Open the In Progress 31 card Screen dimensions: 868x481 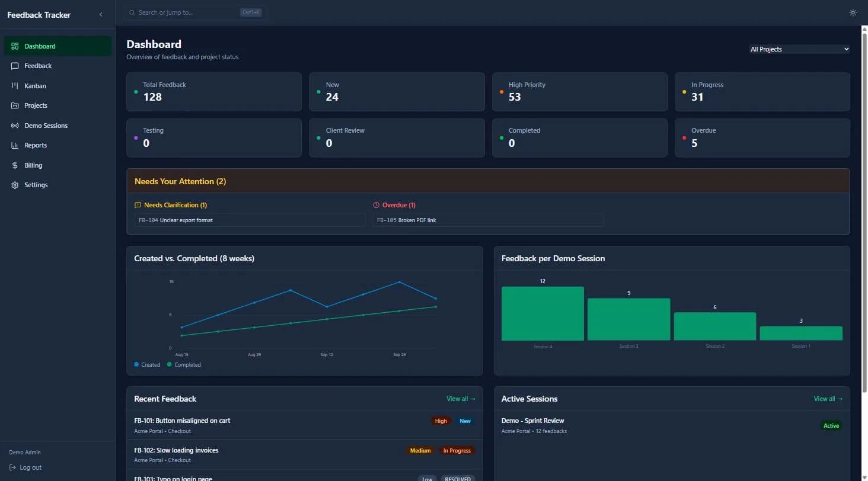(762, 92)
